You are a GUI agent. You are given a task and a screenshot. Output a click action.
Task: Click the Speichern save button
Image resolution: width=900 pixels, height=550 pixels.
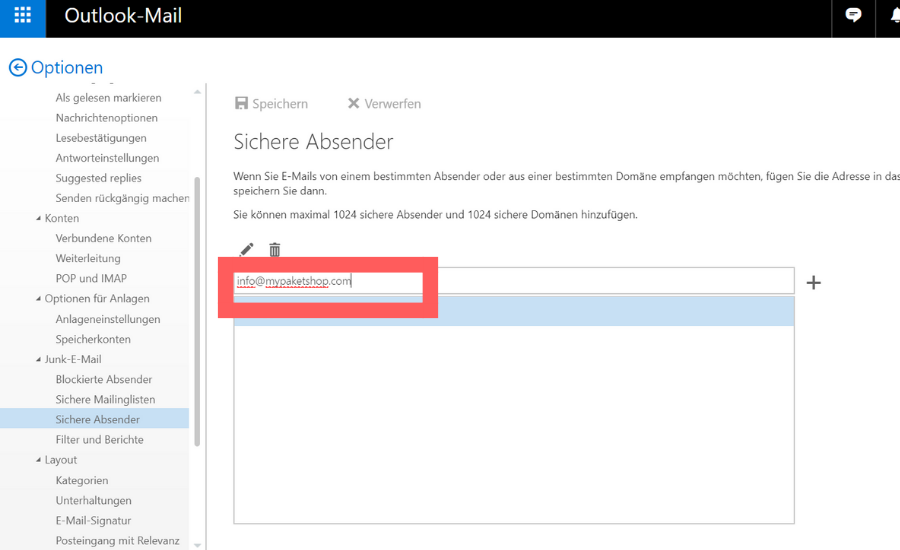click(271, 104)
